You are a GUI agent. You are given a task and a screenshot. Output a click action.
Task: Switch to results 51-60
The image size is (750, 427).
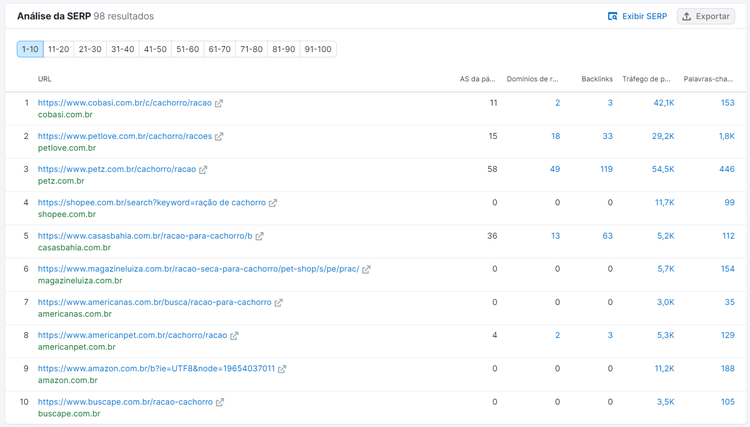188,49
